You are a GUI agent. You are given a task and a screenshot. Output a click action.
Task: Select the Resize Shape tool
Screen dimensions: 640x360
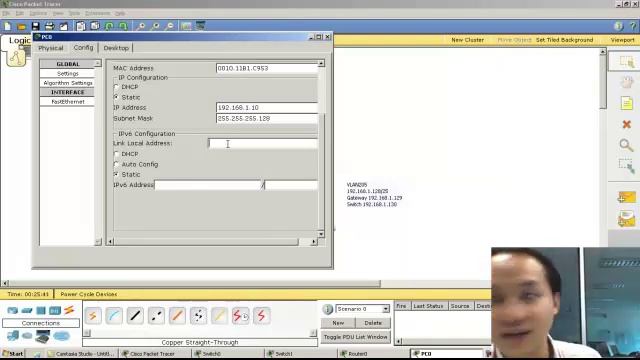[626, 166]
